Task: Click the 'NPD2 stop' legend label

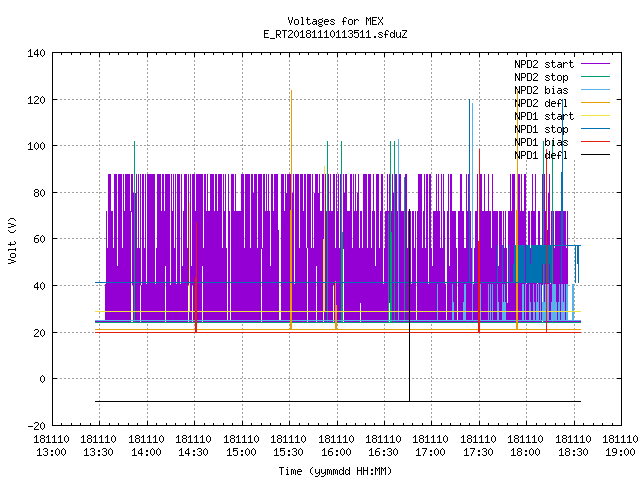Action: (x=541, y=77)
